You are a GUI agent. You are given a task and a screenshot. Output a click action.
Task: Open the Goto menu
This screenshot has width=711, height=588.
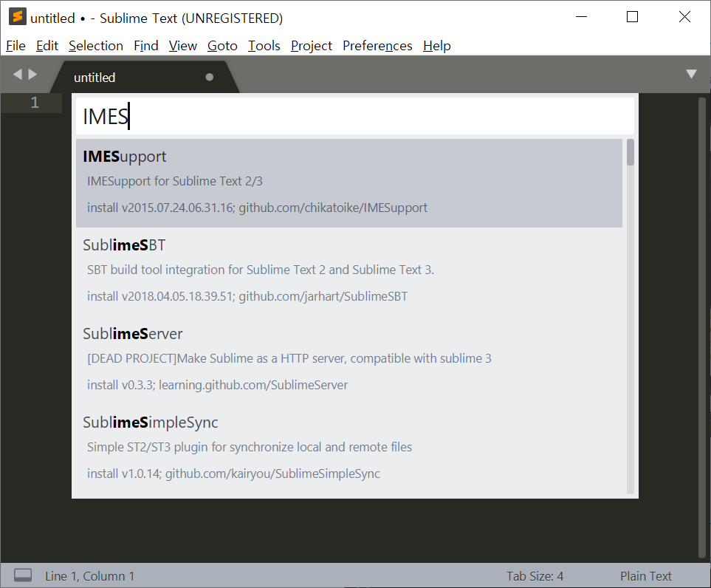(x=222, y=46)
